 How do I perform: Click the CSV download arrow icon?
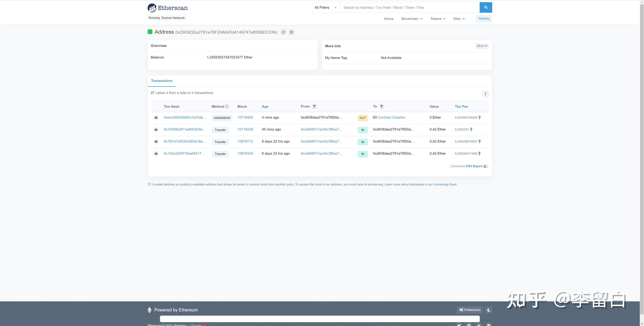pyautogui.click(x=485, y=166)
